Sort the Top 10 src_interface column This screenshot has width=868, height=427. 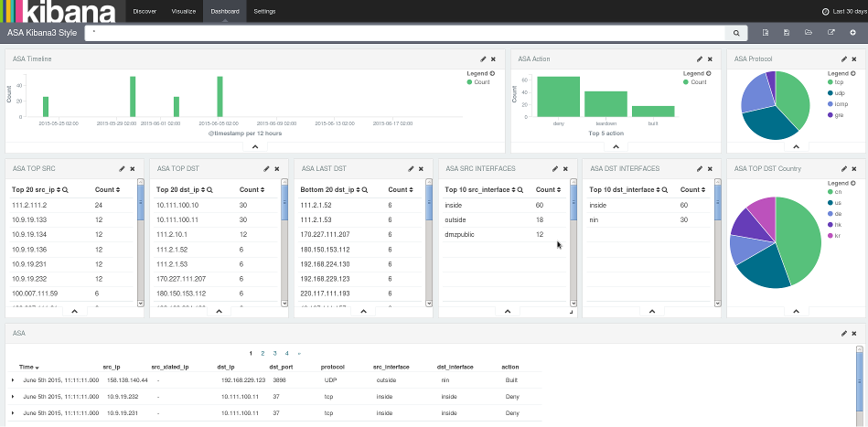coord(514,189)
